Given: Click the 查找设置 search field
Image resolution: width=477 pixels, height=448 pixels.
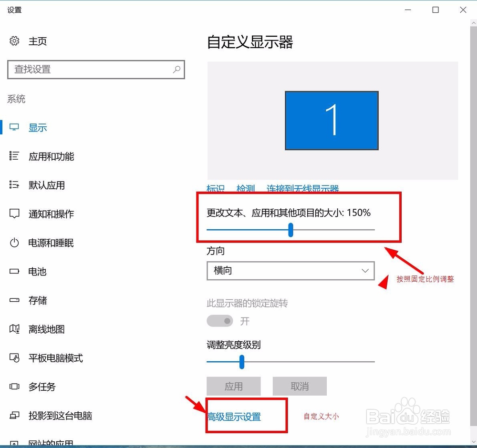Looking at the screenshot, I should (95, 69).
